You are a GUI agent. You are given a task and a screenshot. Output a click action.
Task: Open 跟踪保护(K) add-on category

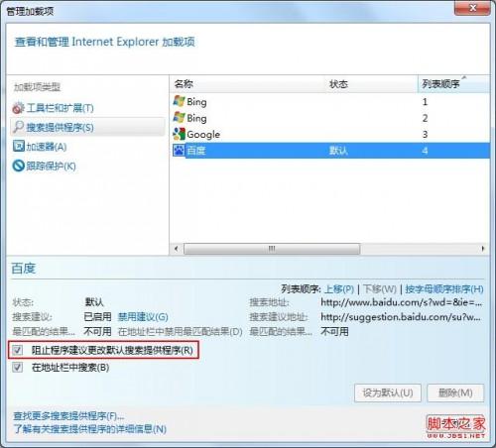[x=51, y=166]
